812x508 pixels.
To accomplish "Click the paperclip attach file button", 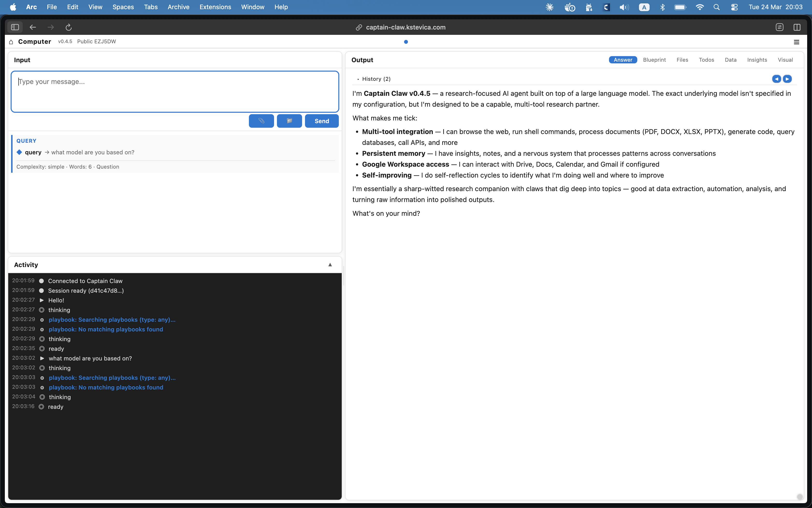I will [261, 121].
